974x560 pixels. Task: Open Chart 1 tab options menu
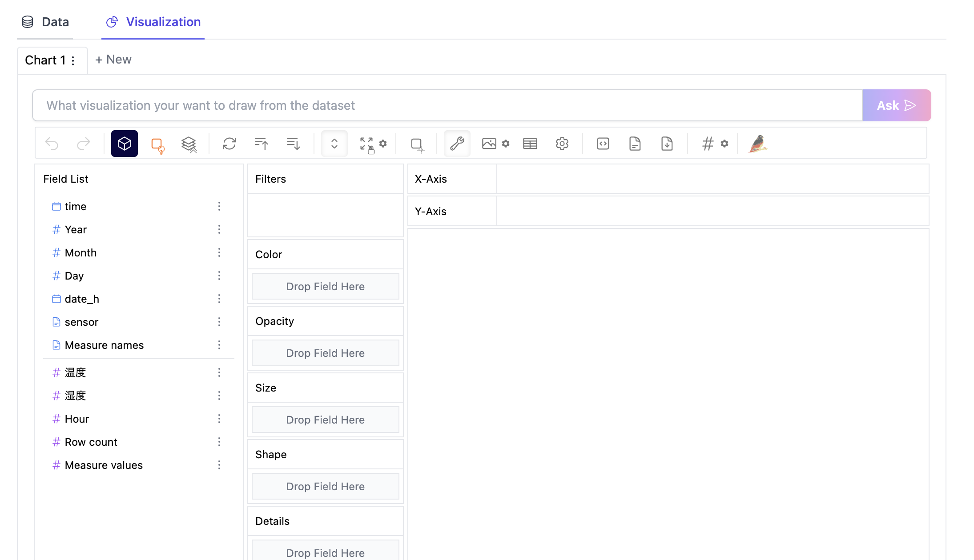coord(73,60)
